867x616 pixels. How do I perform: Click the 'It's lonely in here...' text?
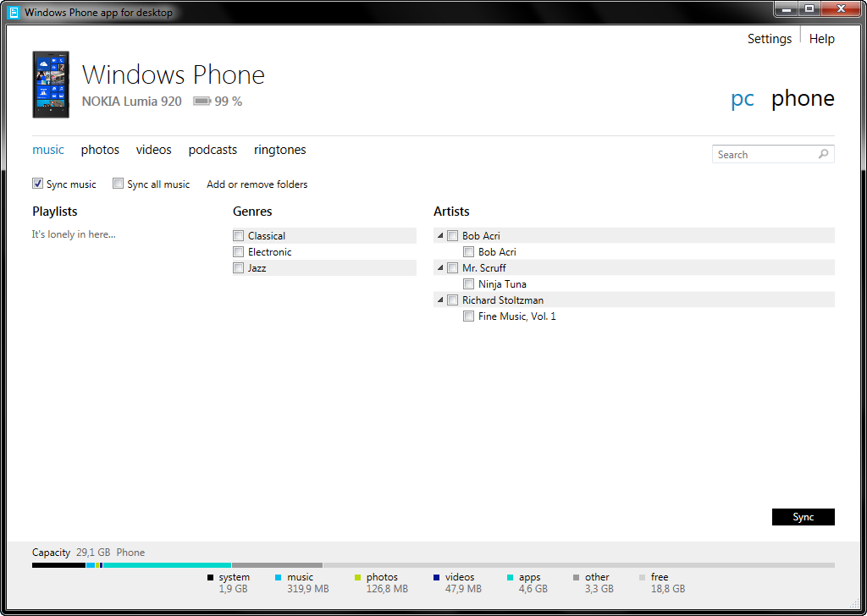coord(74,234)
